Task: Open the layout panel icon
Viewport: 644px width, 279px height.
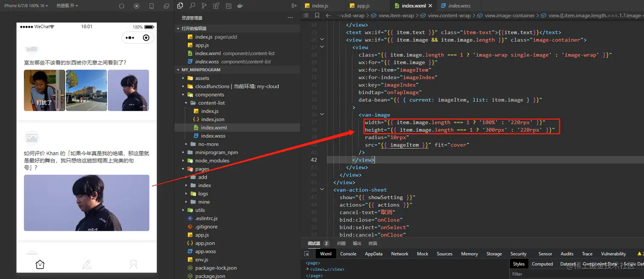Action: [x=229, y=6]
